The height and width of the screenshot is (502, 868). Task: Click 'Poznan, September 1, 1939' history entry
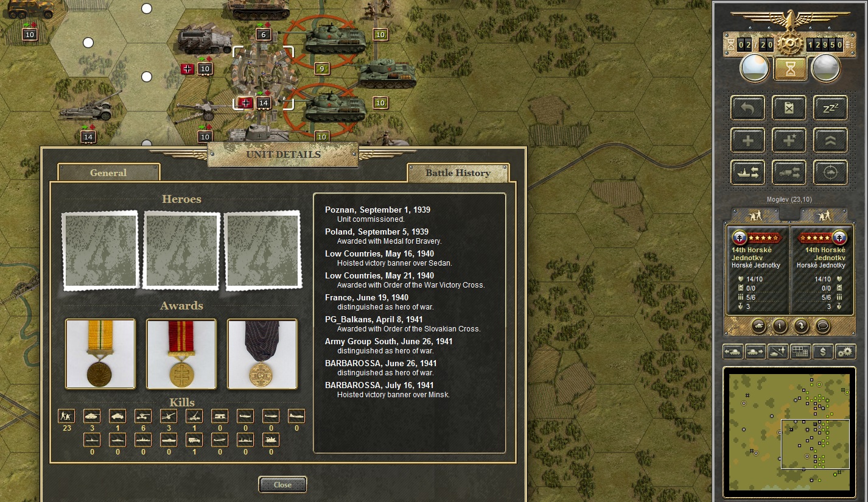click(x=377, y=210)
